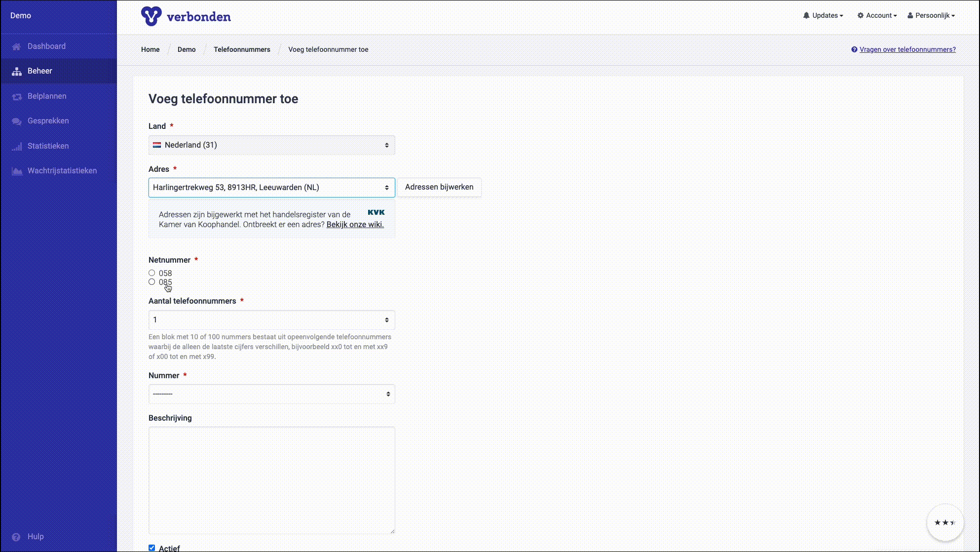Click the Adressen bijwerken button
Viewport: 980px width, 552px height.
[x=439, y=187]
